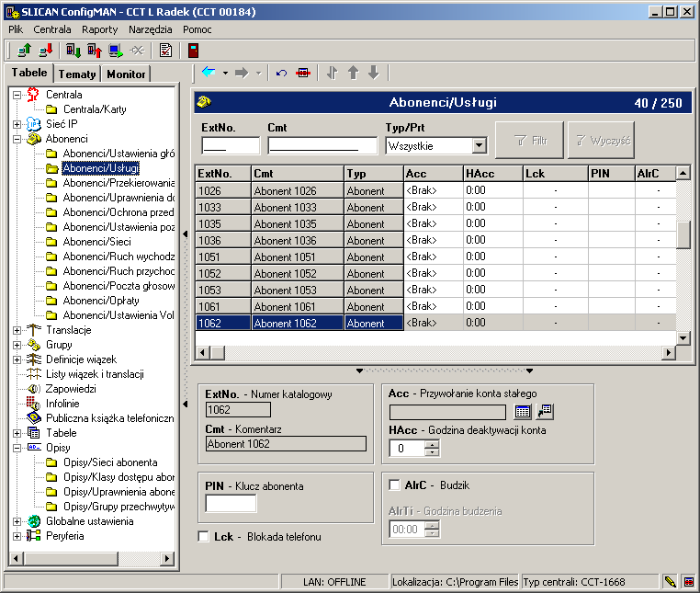
Task: Expand the Globalne ustawienia tree node
Action: tap(17, 521)
